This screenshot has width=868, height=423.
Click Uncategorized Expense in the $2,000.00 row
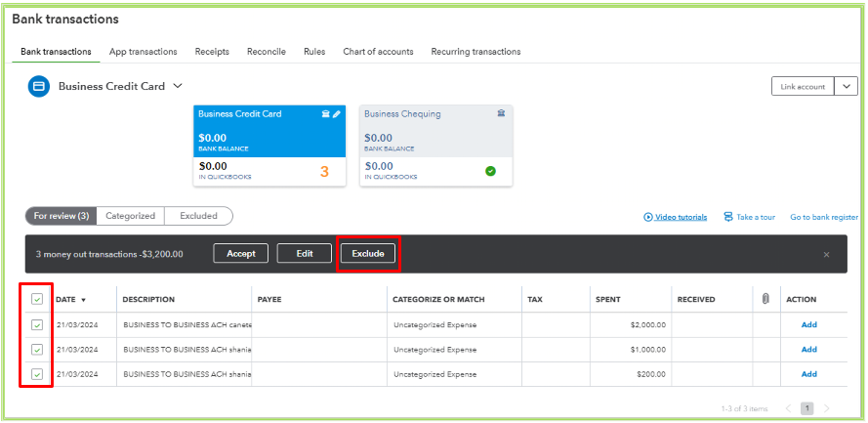(x=435, y=325)
